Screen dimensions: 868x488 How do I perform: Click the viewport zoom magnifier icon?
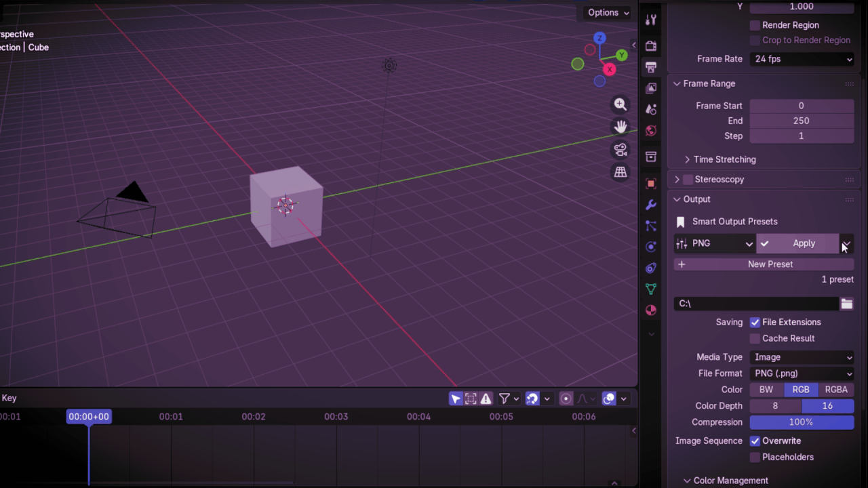pos(620,104)
